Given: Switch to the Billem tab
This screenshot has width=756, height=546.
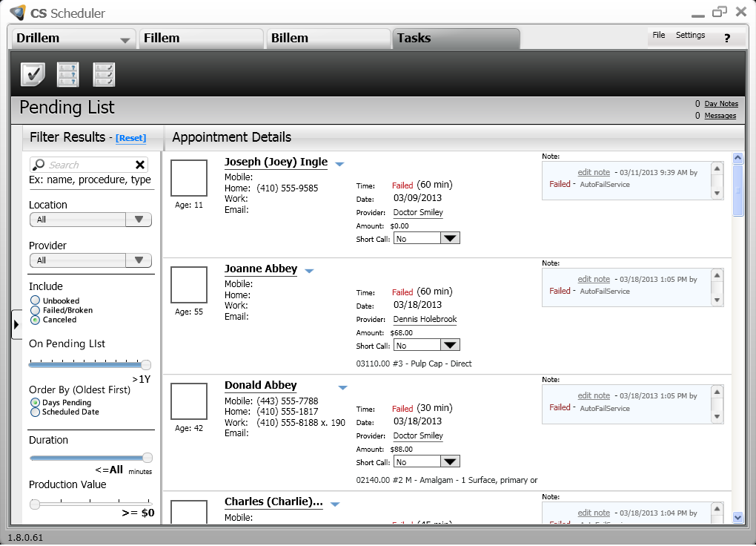Looking at the screenshot, I should point(328,38).
